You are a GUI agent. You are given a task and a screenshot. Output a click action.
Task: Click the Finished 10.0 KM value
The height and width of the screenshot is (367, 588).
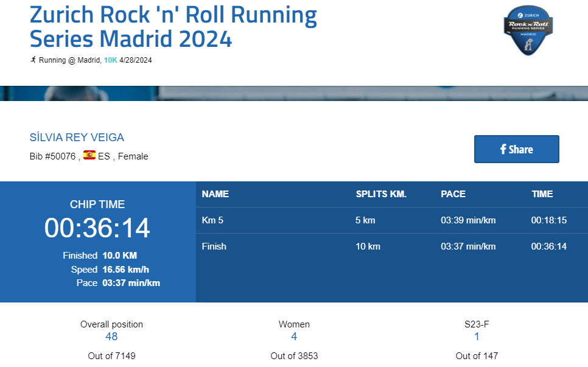pyautogui.click(x=120, y=255)
